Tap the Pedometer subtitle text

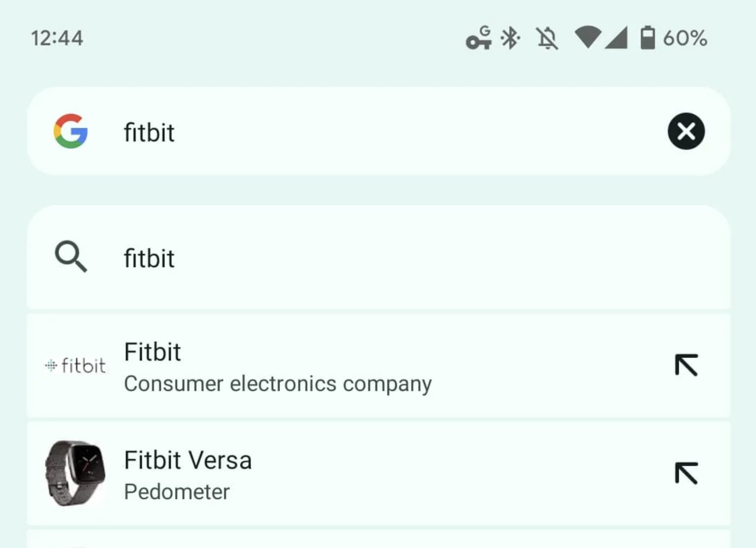click(177, 492)
